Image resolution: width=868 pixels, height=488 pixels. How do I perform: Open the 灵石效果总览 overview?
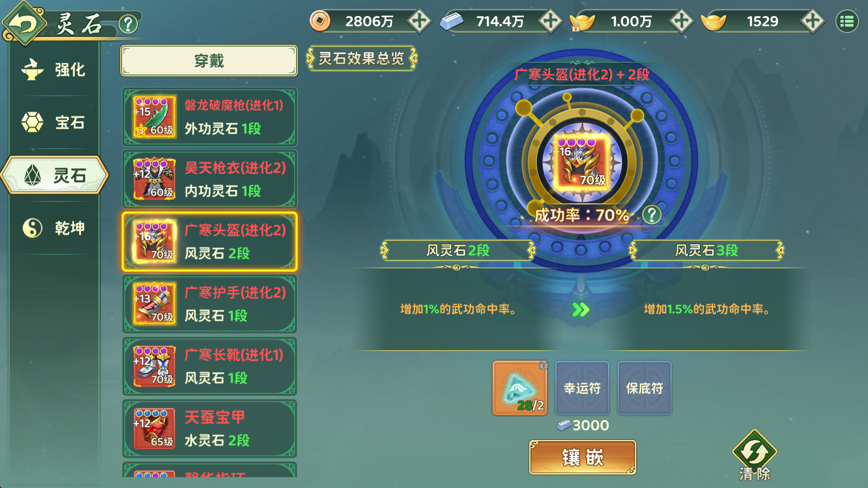click(x=362, y=58)
